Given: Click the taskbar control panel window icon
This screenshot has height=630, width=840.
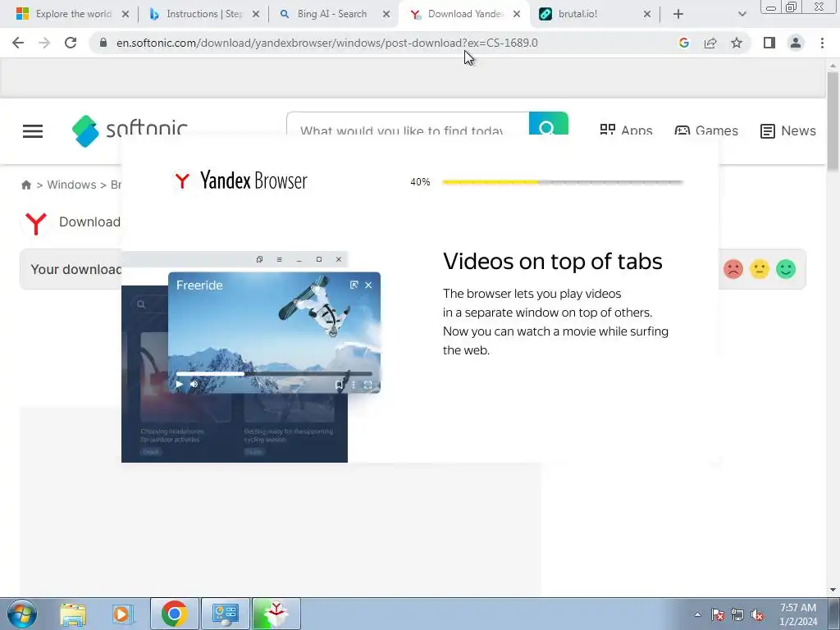Looking at the screenshot, I should point(226,614).
